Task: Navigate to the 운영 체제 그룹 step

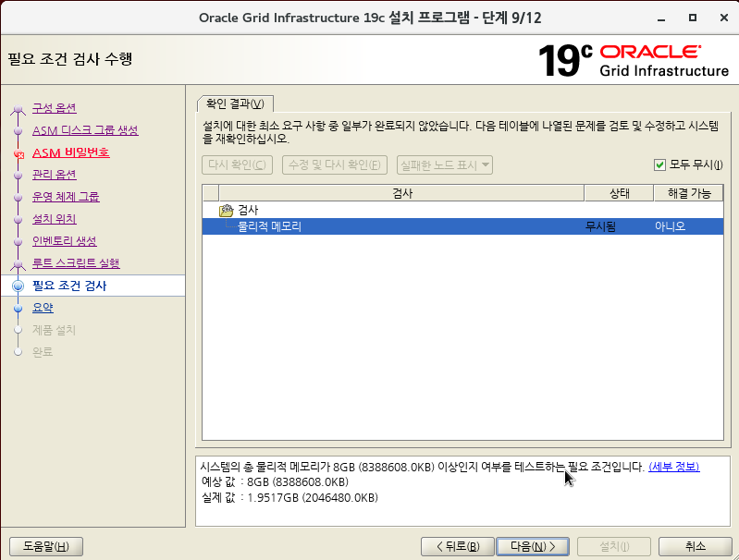Action: tap(66, 197)
